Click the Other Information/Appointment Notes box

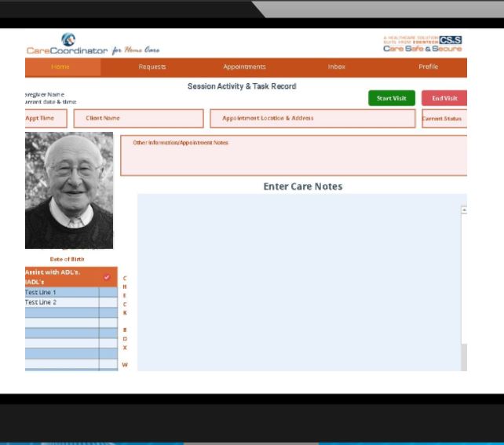click(293, 155)
